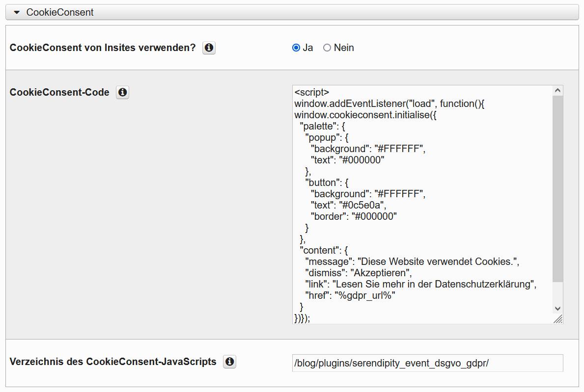Click the label CookieConsent von Insites verwenden?
584x392 pixels.
[103, 48]
